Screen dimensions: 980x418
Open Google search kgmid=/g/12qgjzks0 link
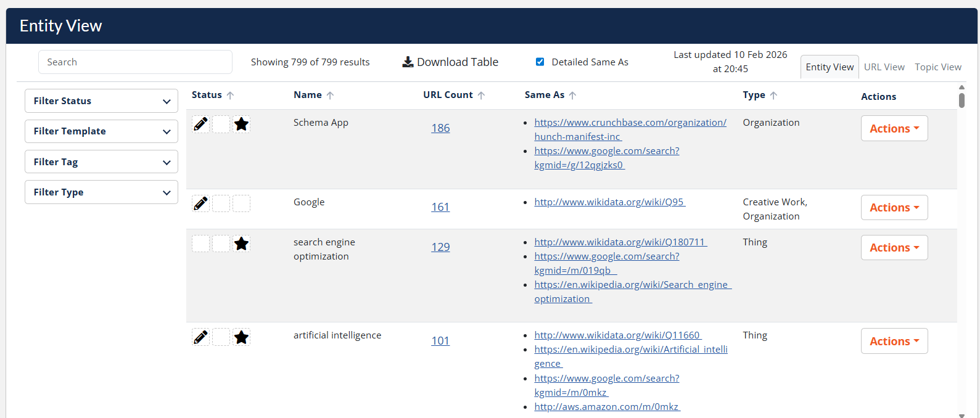(607, 158)
